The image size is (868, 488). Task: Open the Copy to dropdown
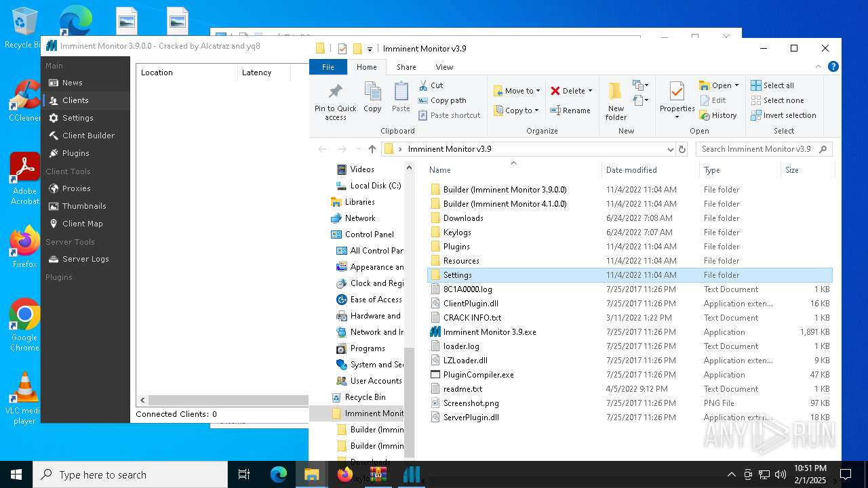(517, 110)
